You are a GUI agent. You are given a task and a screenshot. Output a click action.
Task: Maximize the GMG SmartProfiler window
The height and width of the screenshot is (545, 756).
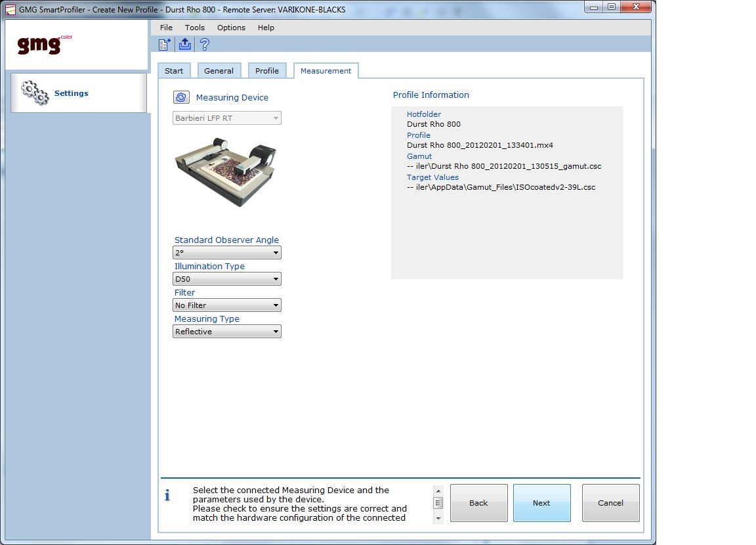click(612, 7)
